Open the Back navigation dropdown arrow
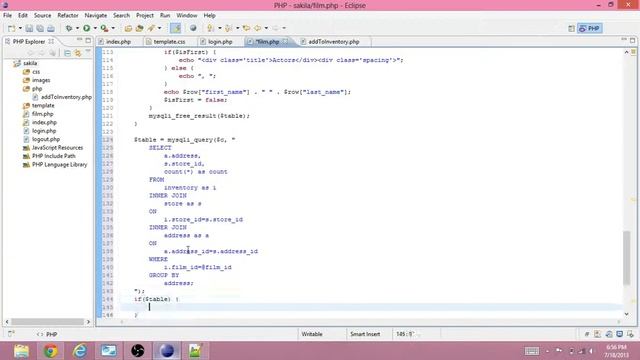 coord(266,28)
